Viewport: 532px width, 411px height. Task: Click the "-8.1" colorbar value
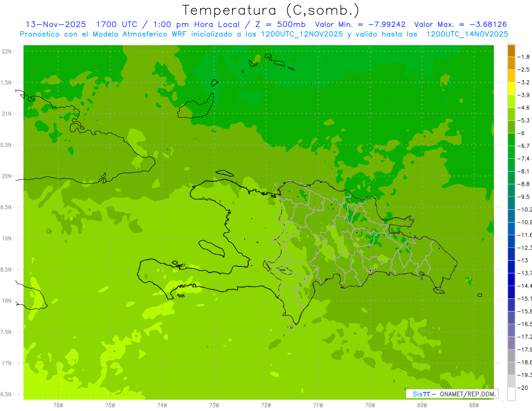tap(524, 171)
